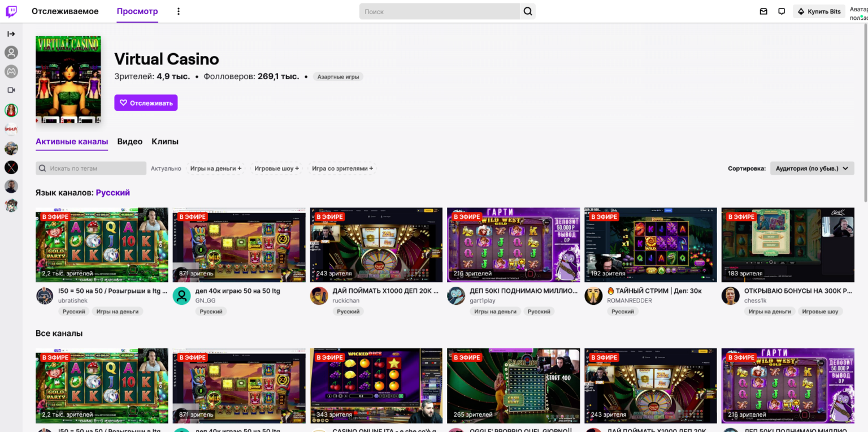868x432 pixels.
Task: Switch to Видео tab
Action: point(130,141)
